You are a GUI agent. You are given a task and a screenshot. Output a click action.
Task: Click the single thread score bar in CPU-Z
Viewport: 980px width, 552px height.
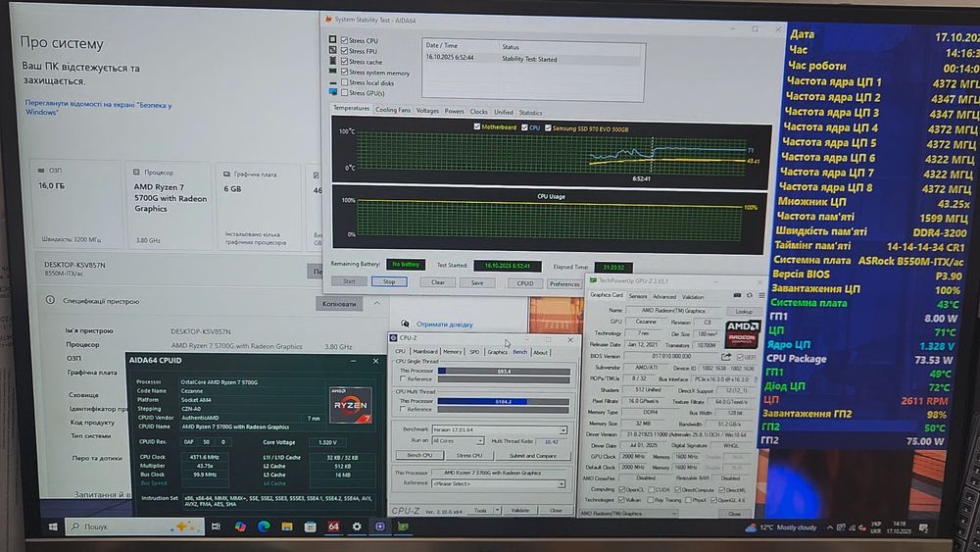click(504, 372)
